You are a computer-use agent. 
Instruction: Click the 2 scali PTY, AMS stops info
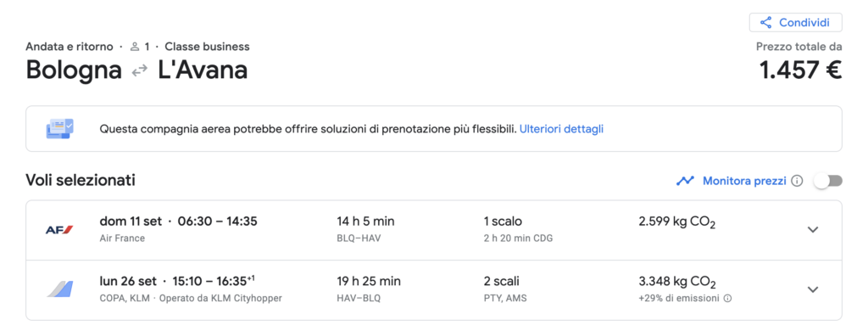point(505,289)
